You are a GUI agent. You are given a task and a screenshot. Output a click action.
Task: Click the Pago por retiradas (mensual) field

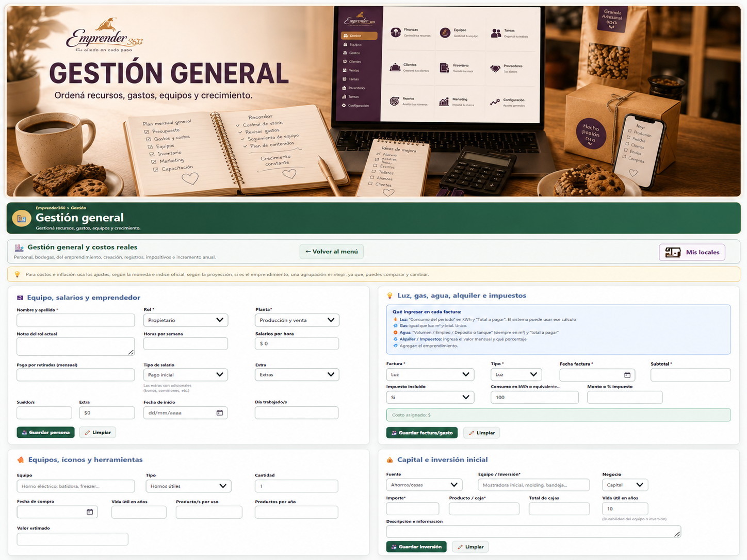click(76, 375)
